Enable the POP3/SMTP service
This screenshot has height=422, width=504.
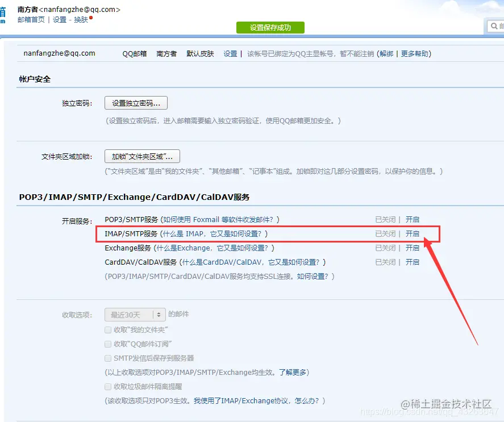click(x=413, y=219)
